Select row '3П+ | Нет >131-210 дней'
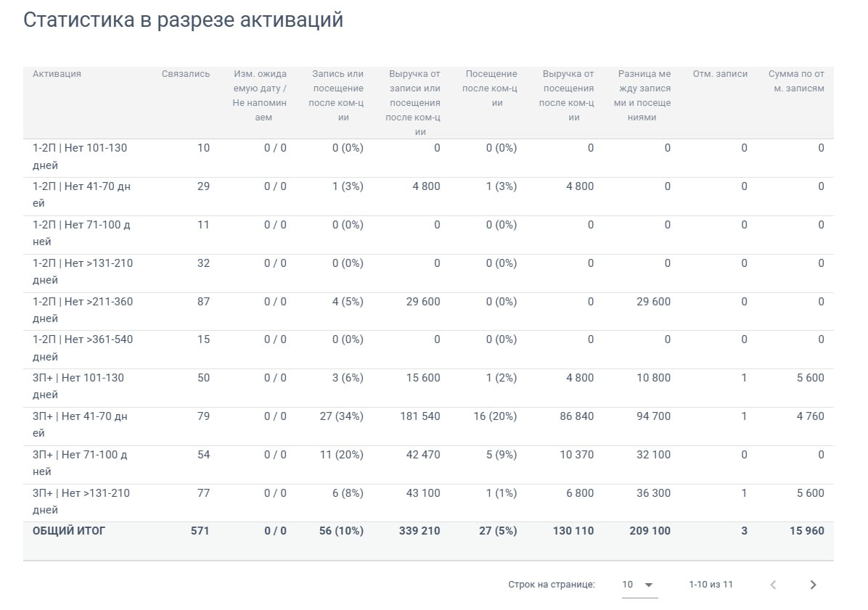 point(428,503)
